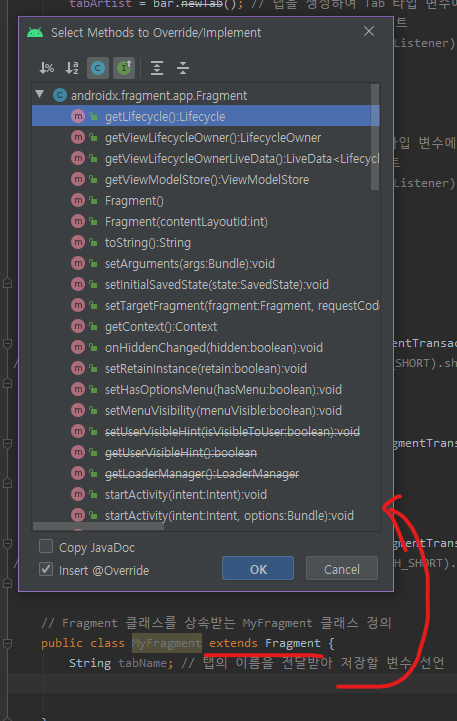Click Fragment superclass name in editor
457x721 pixels.
[x=293, y=643]
